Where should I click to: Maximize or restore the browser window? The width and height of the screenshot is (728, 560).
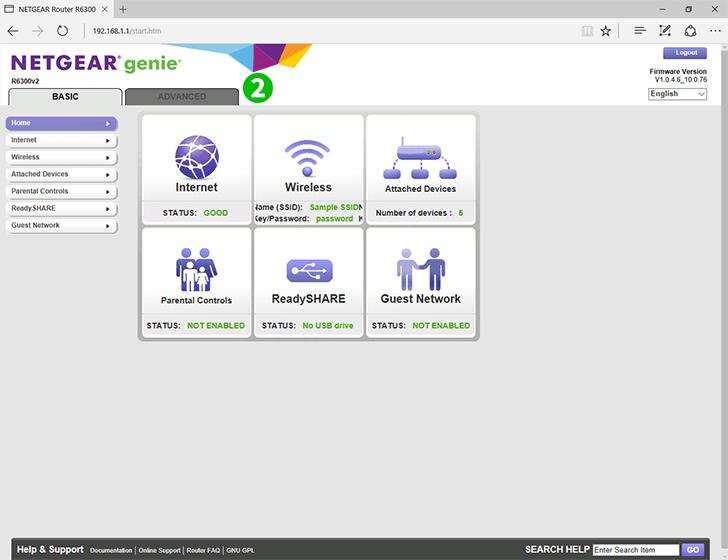tap(689, 9)
